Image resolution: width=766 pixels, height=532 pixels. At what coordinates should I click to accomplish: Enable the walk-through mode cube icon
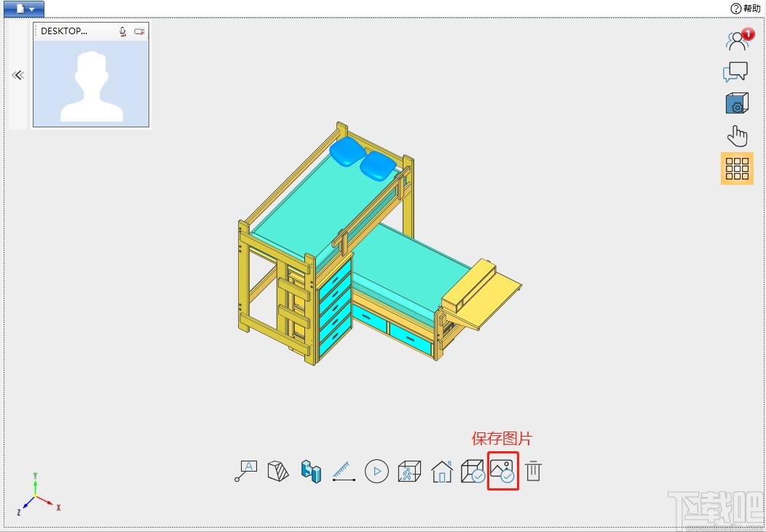tap(409, 471)
